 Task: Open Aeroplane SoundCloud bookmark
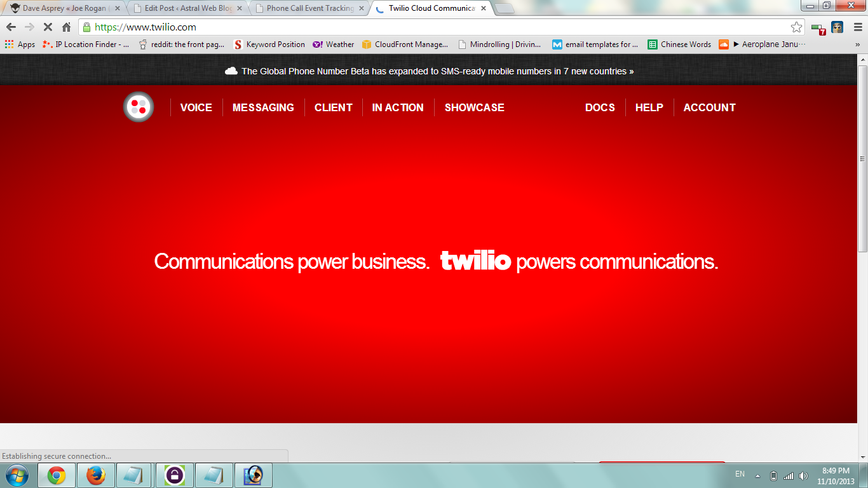pos(762,44)
